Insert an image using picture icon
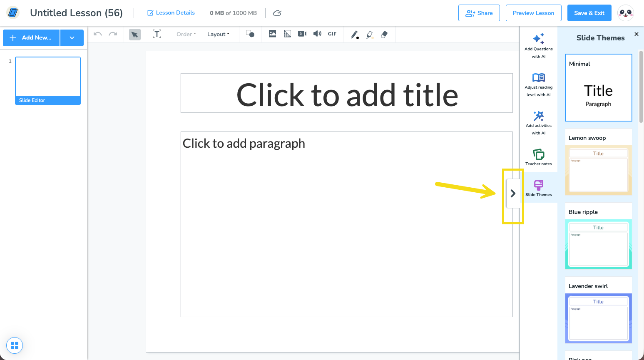 [x=272, y=34]
